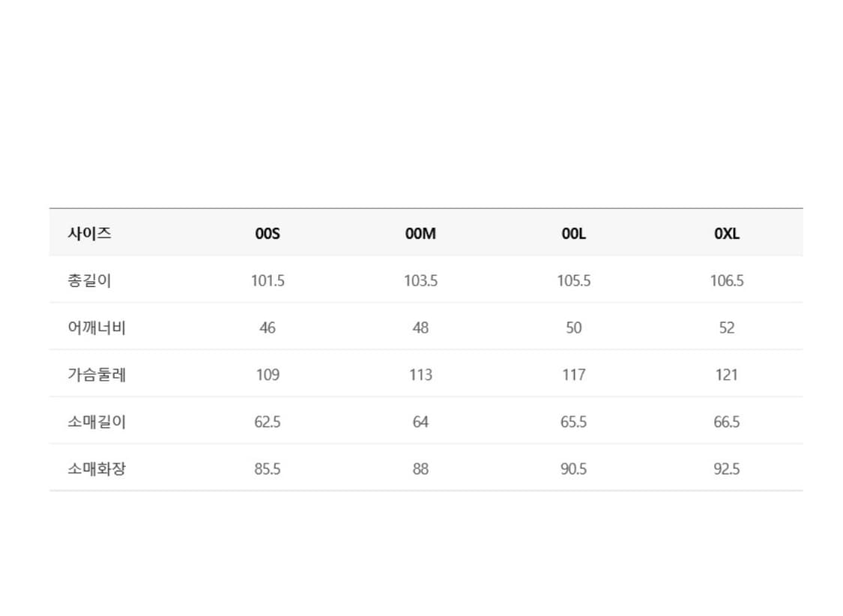Image resolution: width=843 pixels, height=616 pixels.
Task: Select the 어깨너비 row label
Action: [x=97, y=327]
